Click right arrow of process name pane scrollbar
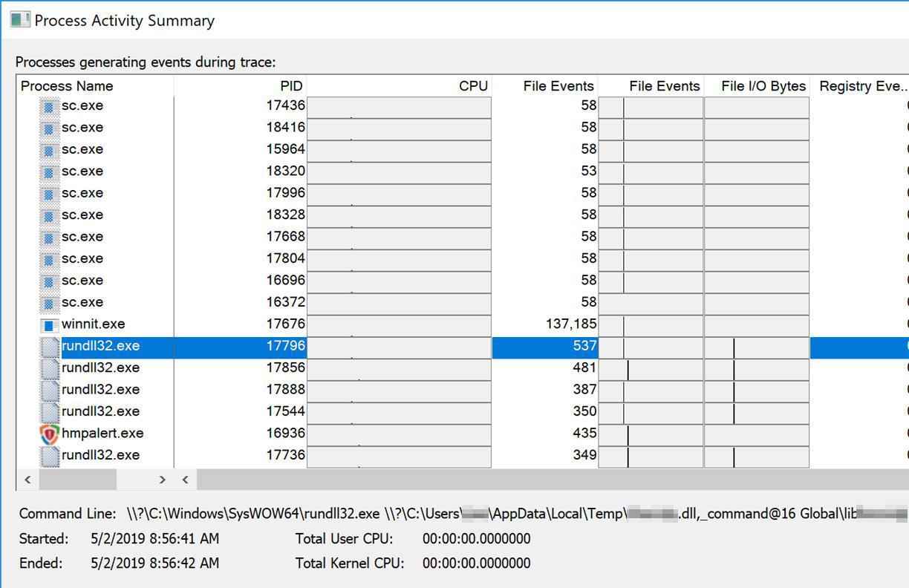This screenshot has width=909, height=588. click(163, 480)
